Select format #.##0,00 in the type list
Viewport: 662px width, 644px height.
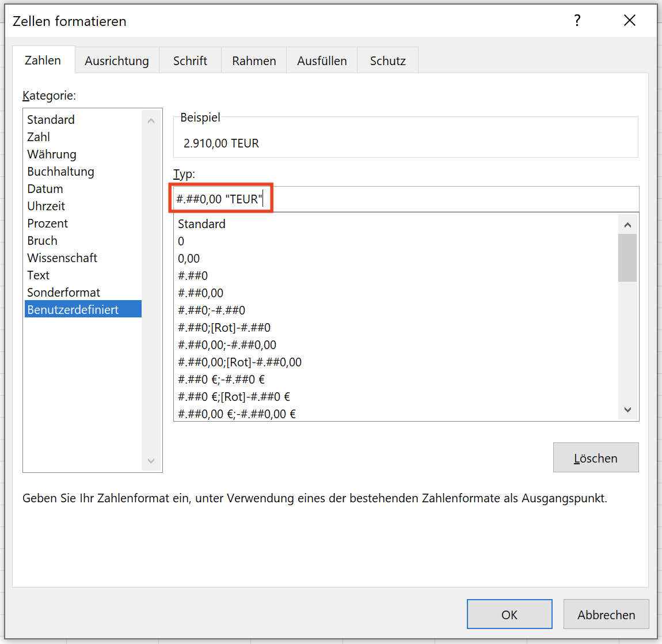(200, 293)
